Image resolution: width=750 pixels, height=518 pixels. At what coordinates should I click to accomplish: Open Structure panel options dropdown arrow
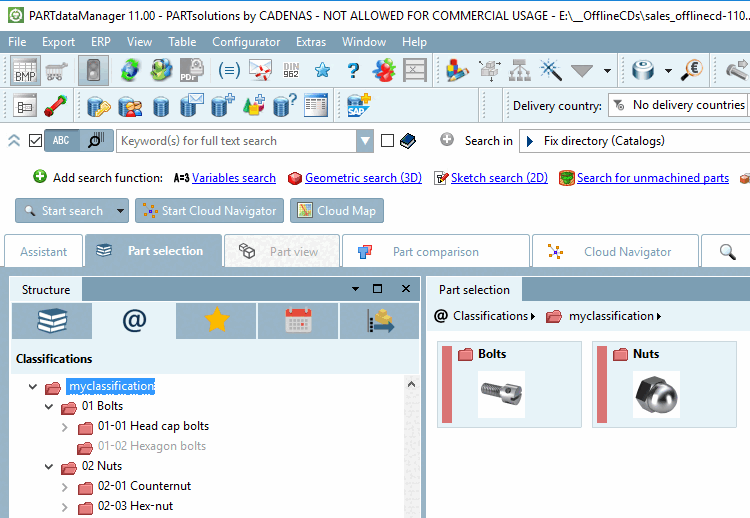point(355,288)
